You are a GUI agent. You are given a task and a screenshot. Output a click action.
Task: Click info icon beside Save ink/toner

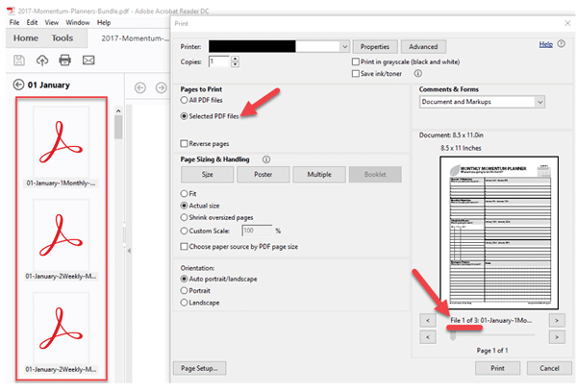418,74
